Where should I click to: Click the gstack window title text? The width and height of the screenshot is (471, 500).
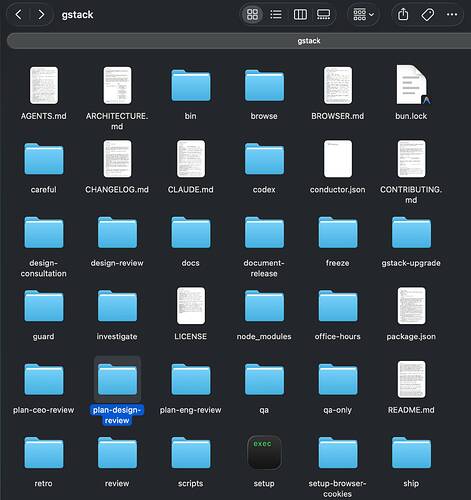click(77, 15)
